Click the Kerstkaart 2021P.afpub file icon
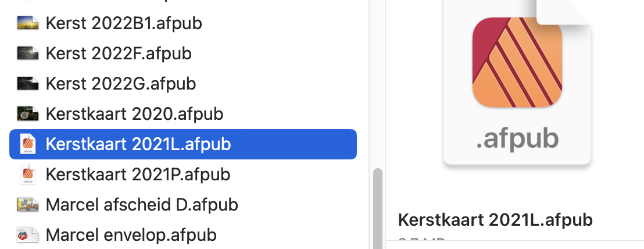Screen dimensions: 644x249 point(27,174)
